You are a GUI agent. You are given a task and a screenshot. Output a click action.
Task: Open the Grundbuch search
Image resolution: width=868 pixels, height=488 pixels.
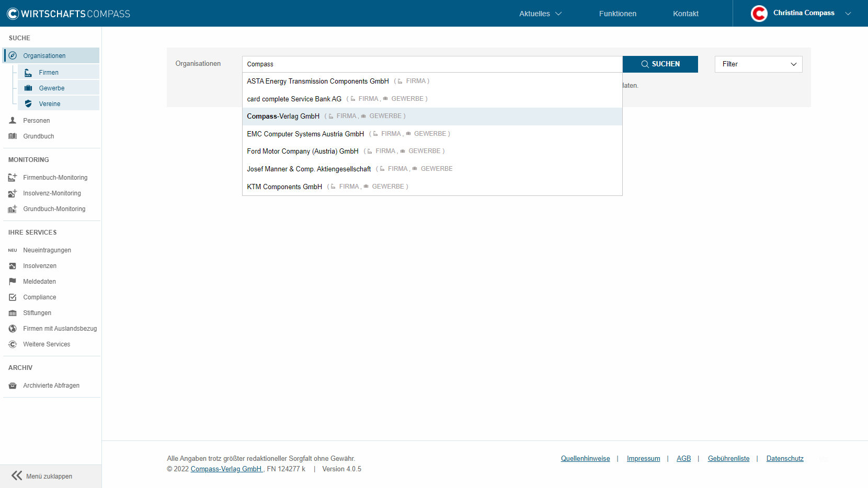(x=39, y=136)
